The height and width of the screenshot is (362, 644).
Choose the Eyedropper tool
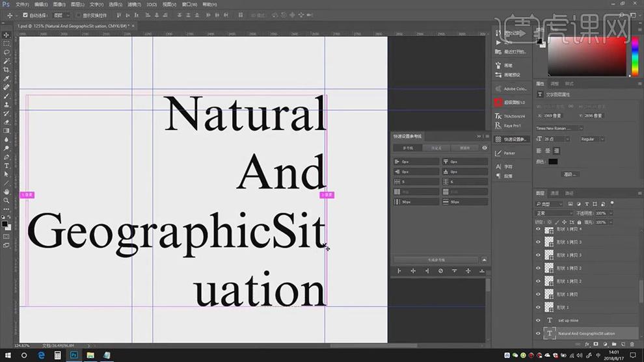coord(7,79)
